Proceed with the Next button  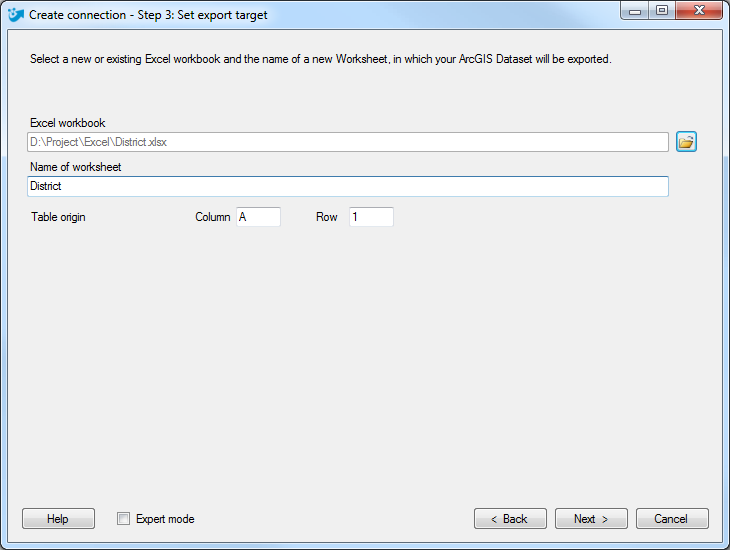coord(591,518)
